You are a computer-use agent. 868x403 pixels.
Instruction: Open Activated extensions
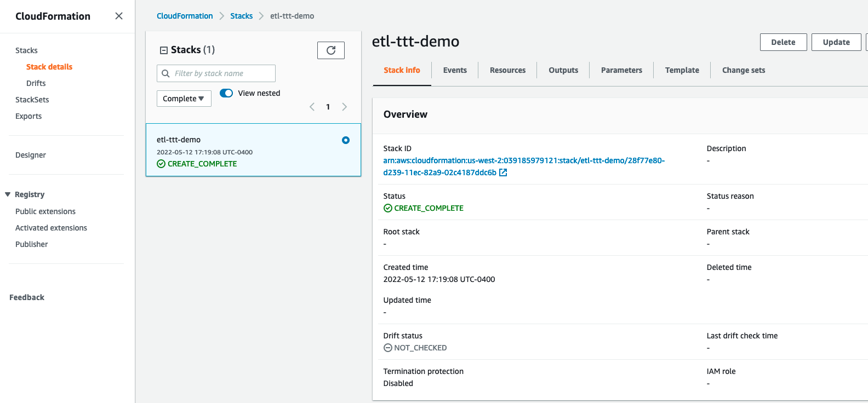[x=51, y=228]
